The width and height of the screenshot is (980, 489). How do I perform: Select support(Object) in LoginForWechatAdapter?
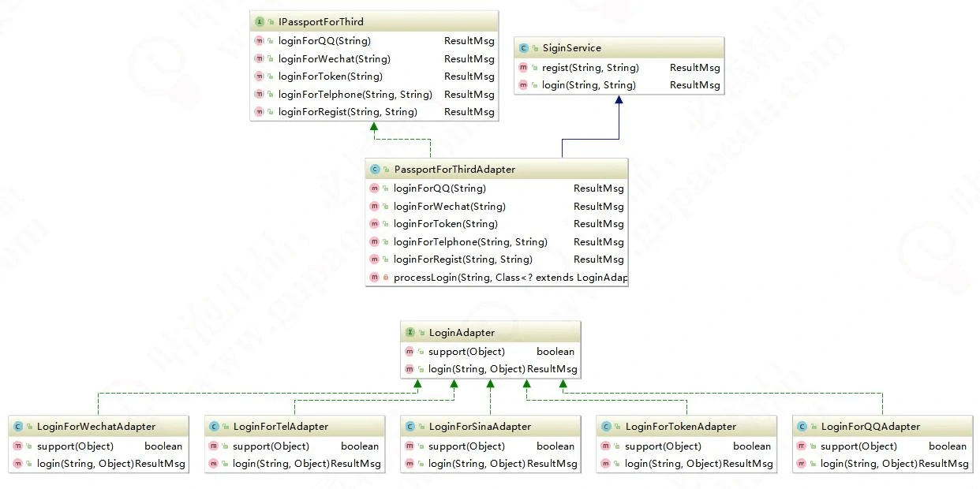click(x=75, y=446)
